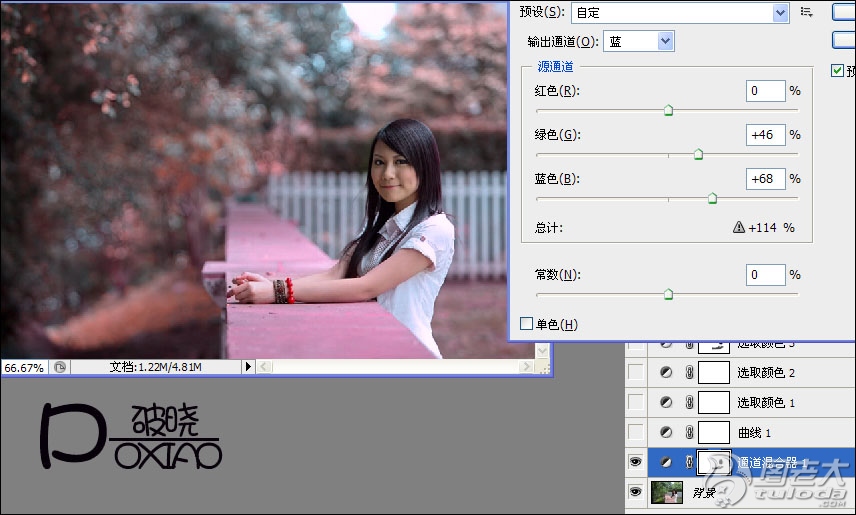Toggle mask link icon on 选取颜色 1
The image size is (856, 515).
(x=689, y=402)
